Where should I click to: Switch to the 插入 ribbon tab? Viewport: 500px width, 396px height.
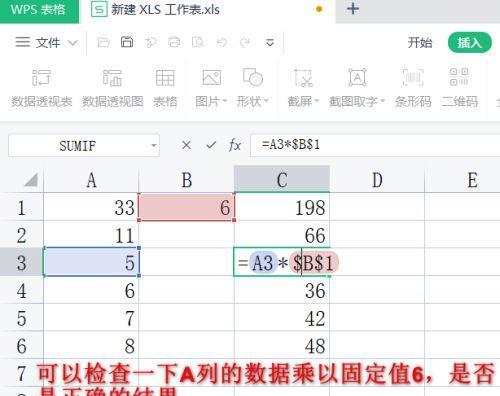click(x=470, y=43)
